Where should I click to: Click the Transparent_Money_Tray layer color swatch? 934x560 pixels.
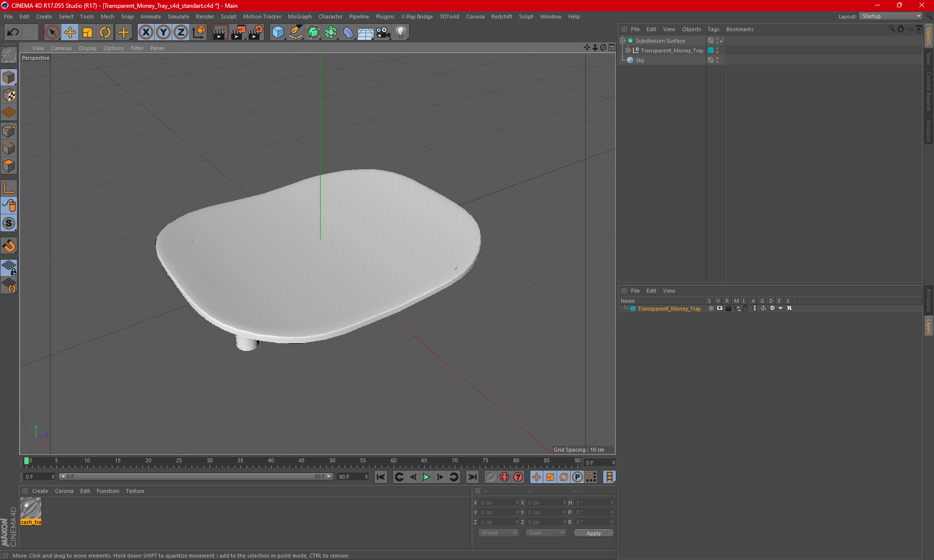pyautogui.click(x=633, y=309)
